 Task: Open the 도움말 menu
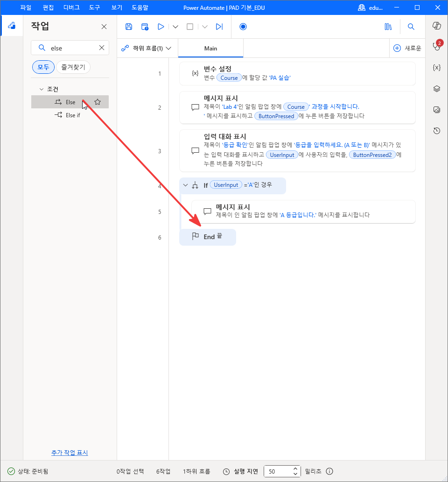tap(140, 7)
